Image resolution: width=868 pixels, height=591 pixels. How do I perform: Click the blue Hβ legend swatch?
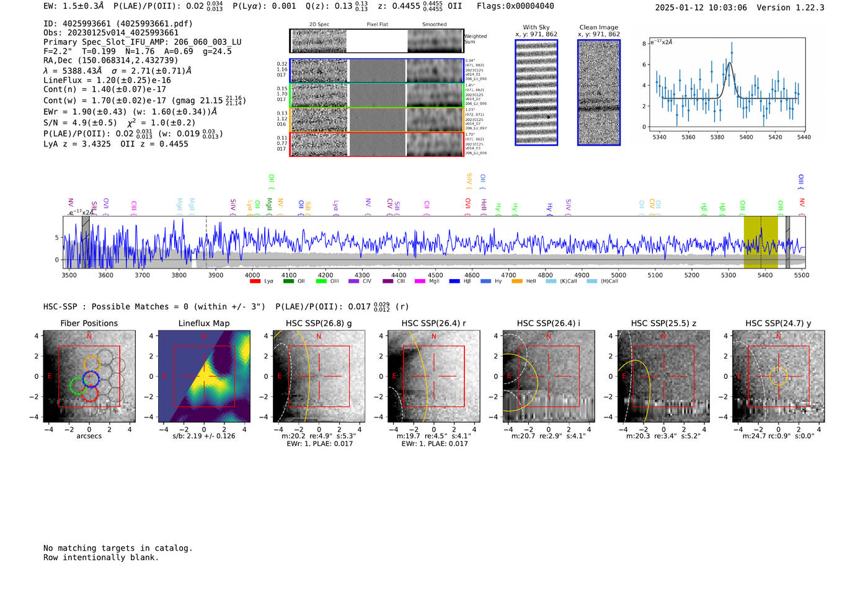pyautogui.click(x=454, y=282)
